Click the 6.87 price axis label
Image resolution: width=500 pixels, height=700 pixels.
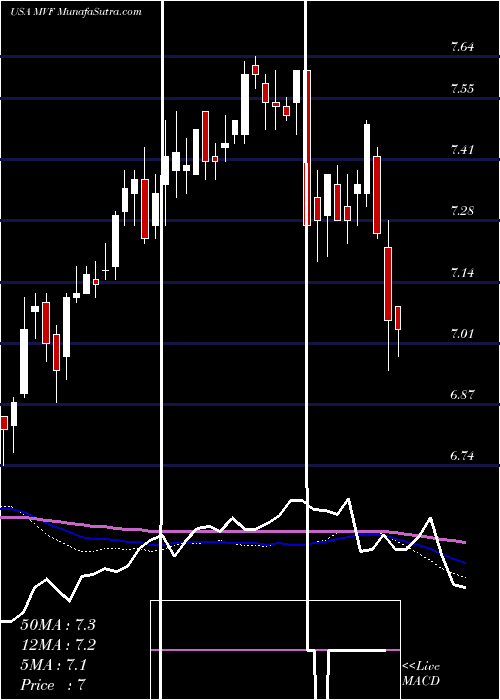point(462,395)
